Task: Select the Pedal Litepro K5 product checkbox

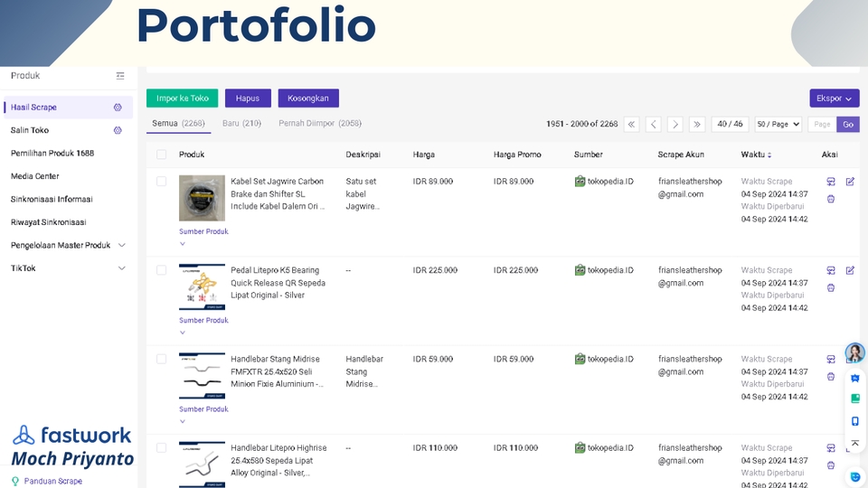Action: tap(161, 270)
